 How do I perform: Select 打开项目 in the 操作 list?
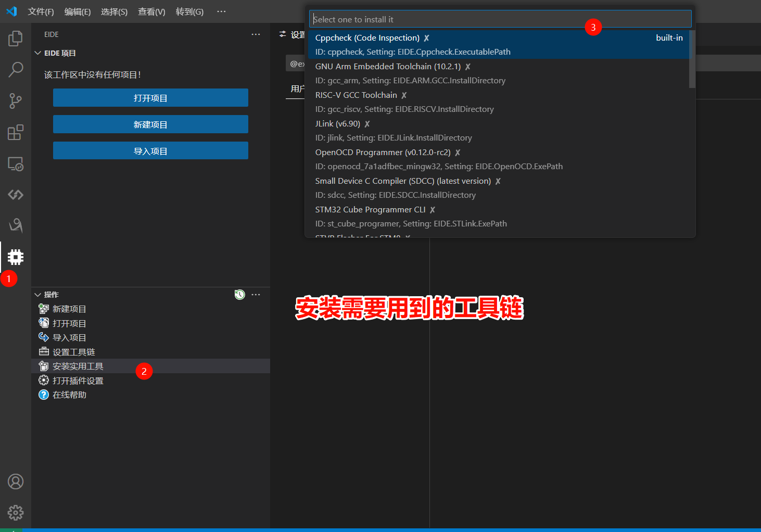click(x=69, y=323)
